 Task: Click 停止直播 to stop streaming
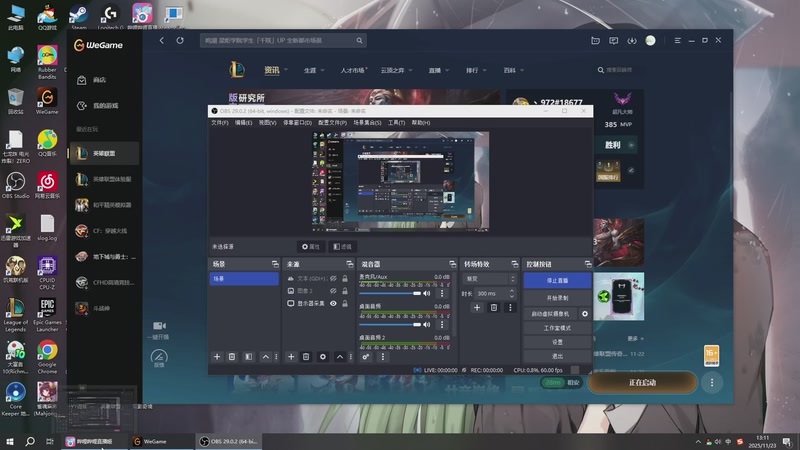tap(557, 281)
